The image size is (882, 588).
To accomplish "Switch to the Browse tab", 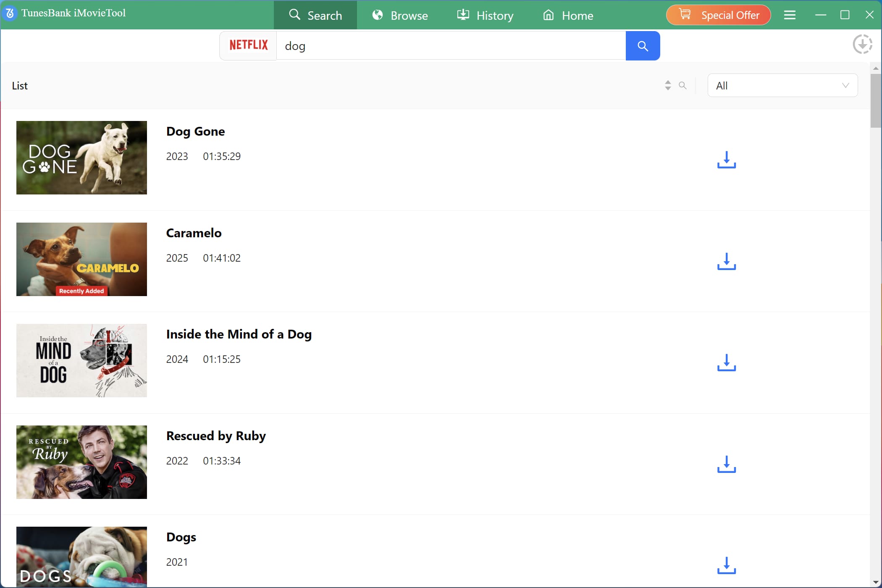I will pyautogui.click(x=400, y=16).
